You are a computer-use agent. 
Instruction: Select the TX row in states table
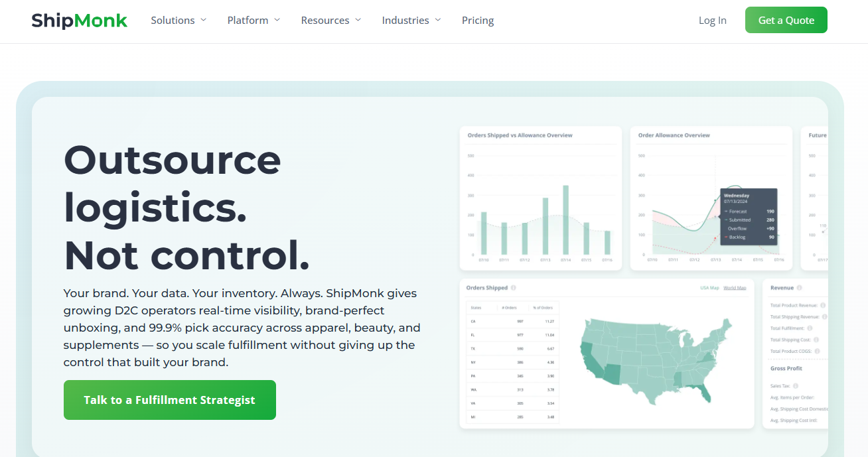coord(513,348)
